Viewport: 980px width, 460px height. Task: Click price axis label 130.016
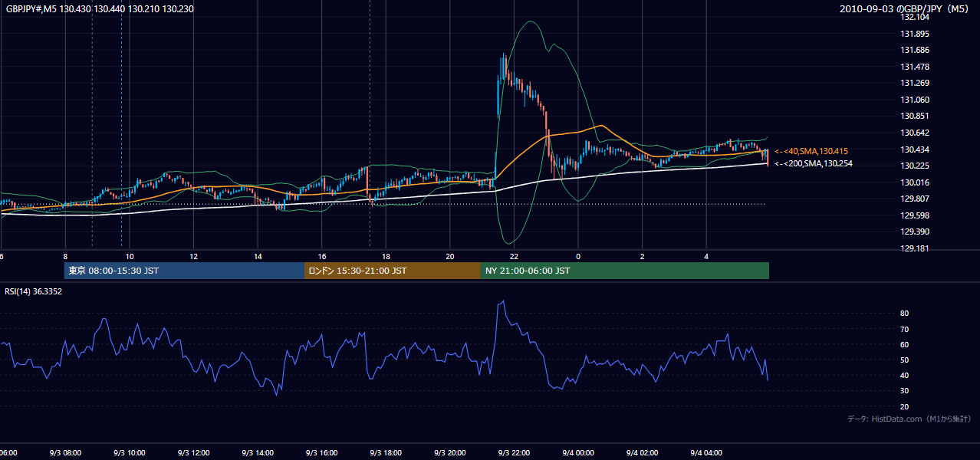[916, 182]
